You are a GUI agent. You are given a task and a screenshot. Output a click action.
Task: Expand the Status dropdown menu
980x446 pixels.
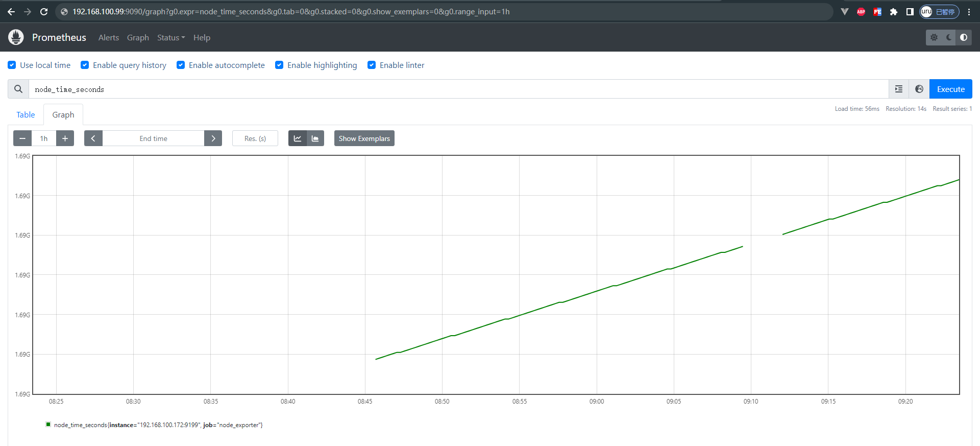[x=171, y=37]
